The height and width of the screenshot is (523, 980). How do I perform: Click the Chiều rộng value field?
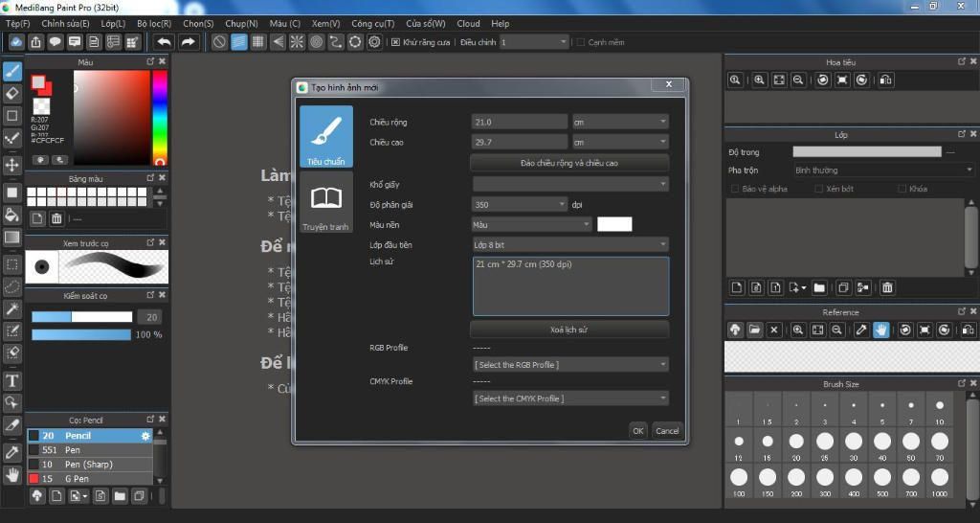[x=520, y=122]
